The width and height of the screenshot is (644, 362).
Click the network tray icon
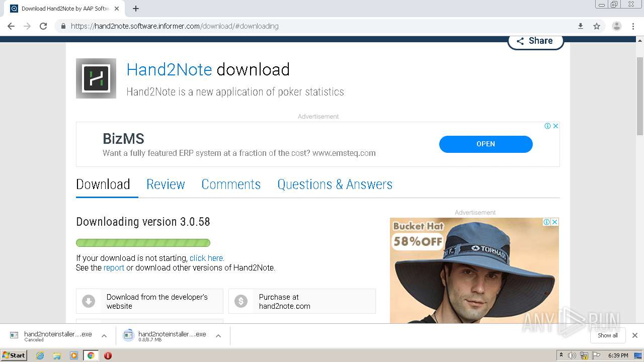click(x=584, y=355)
